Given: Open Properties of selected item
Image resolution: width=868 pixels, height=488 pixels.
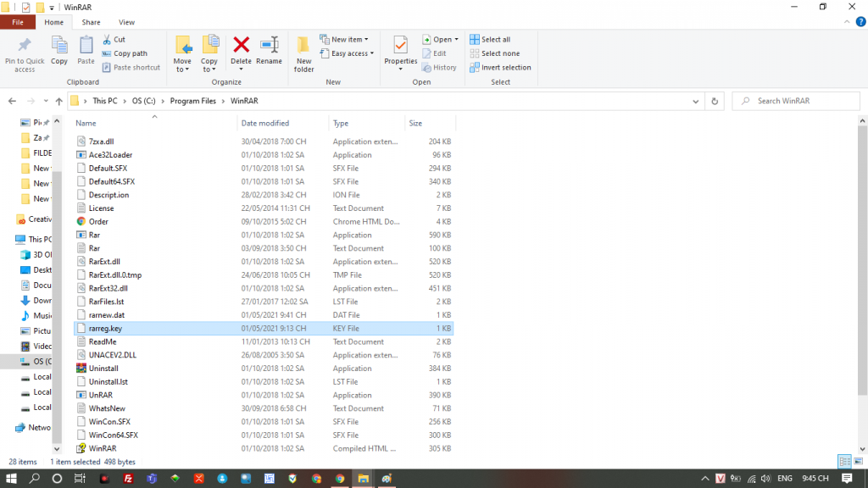Looking at the screenshot, I should coord(400,53).
